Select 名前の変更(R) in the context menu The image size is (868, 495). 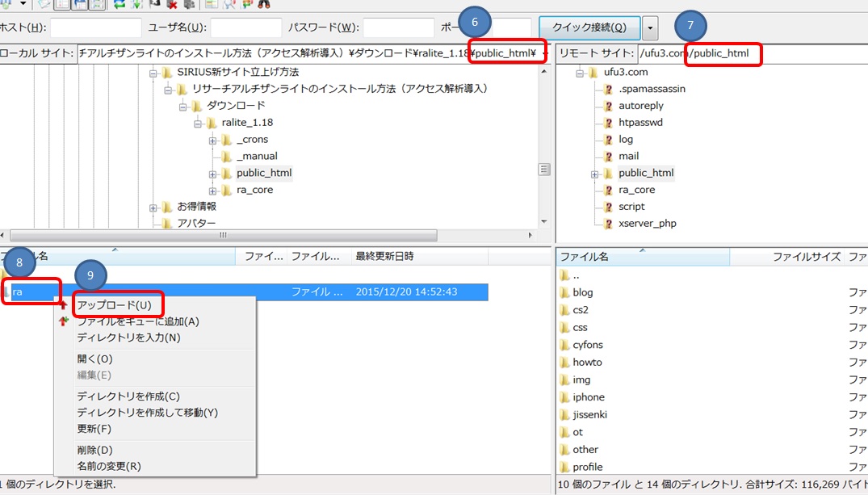(x=109, y=466)
